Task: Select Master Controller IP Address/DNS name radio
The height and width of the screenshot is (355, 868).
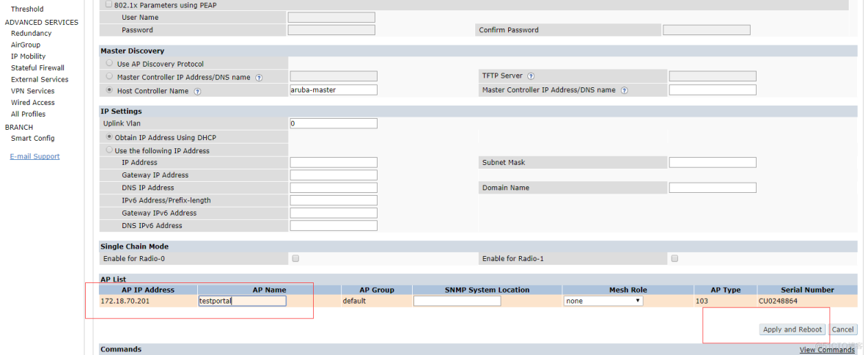Action: point(109,76)
